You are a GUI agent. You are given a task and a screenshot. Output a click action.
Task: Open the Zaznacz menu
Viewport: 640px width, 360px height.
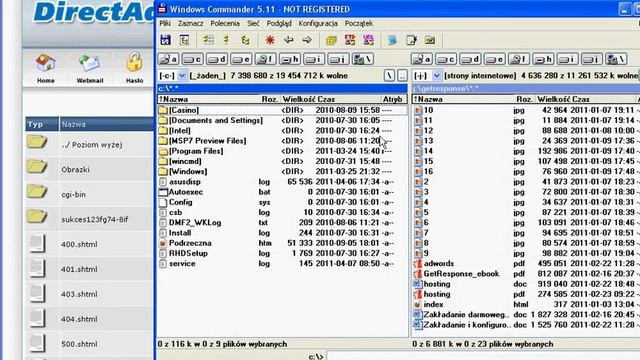pyautogui.click(x=190, y=23)
